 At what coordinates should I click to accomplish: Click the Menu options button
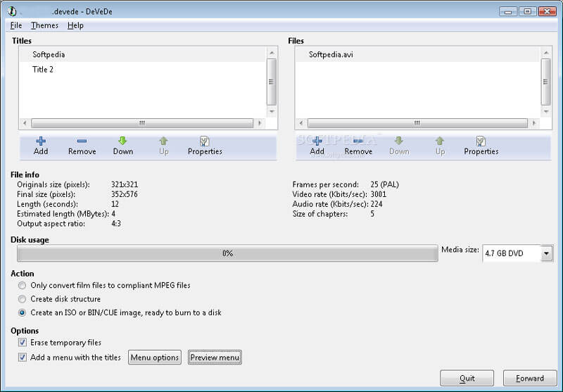pyautogui.click(x=155, y=358)
